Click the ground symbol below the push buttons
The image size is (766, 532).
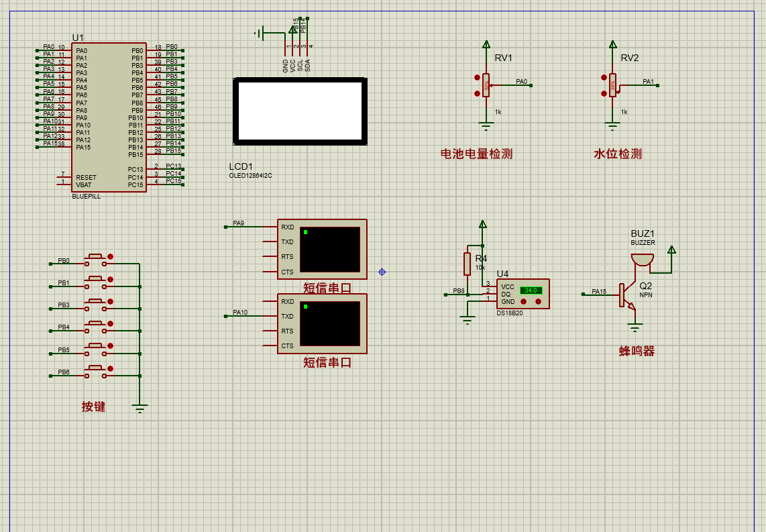pos(140,409)
